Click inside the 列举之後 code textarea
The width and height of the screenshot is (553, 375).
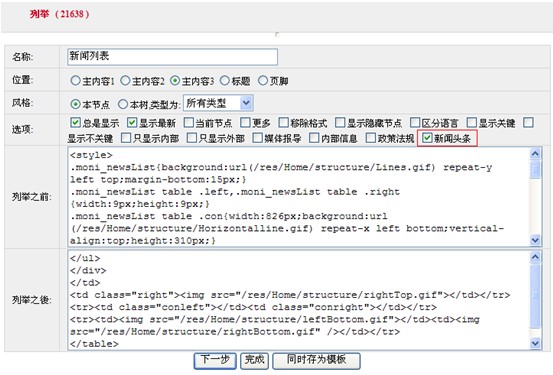299,300
